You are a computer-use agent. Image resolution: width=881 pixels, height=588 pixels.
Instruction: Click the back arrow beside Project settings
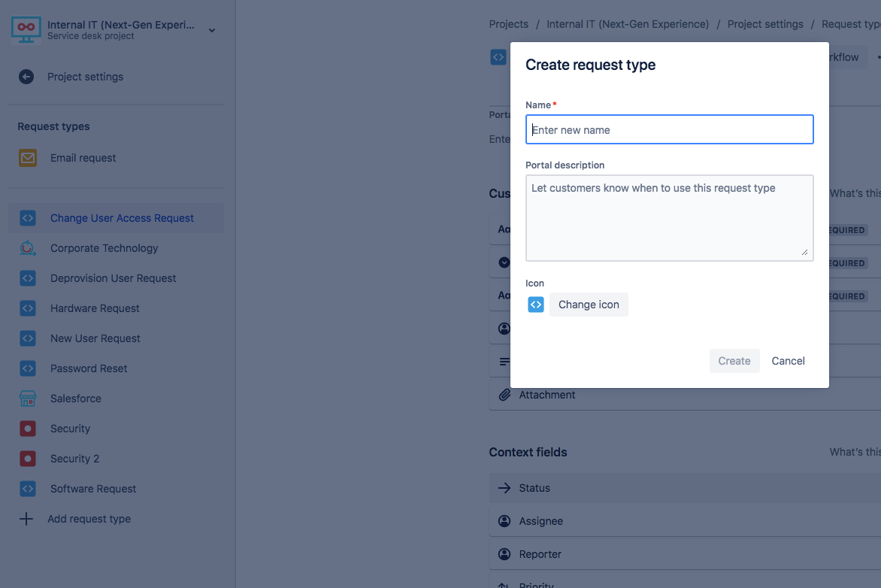26,77
